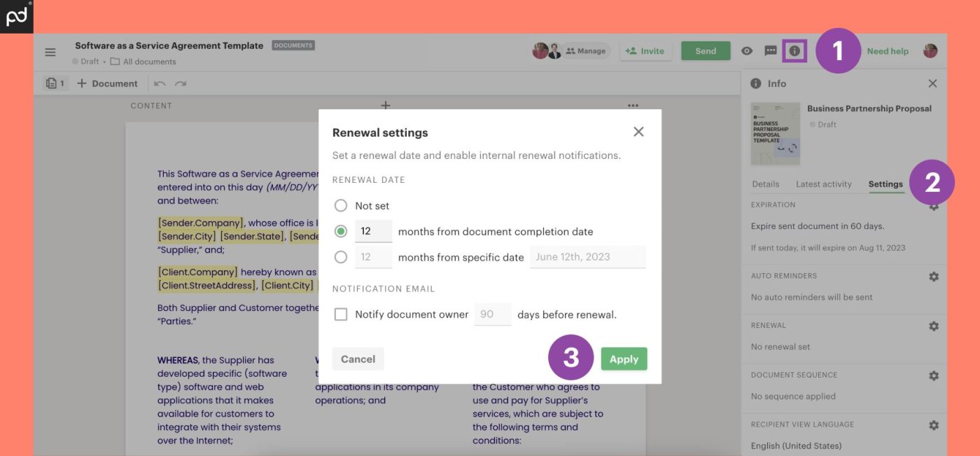Open the hamburger main menu
This screenshot has width=980, height=456.
coord(50,53)
